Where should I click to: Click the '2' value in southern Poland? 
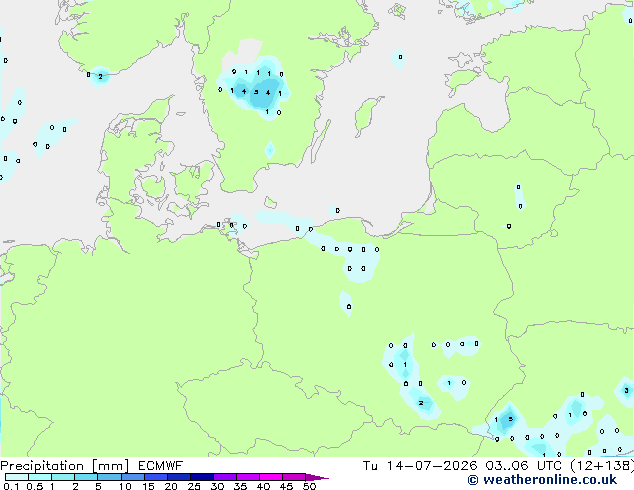(x=421, y=403)
